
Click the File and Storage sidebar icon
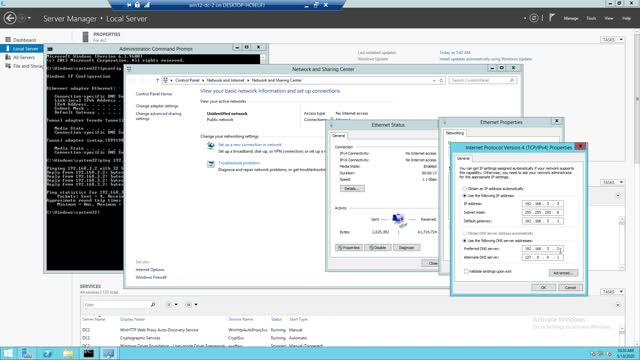(x=7, y=66)
